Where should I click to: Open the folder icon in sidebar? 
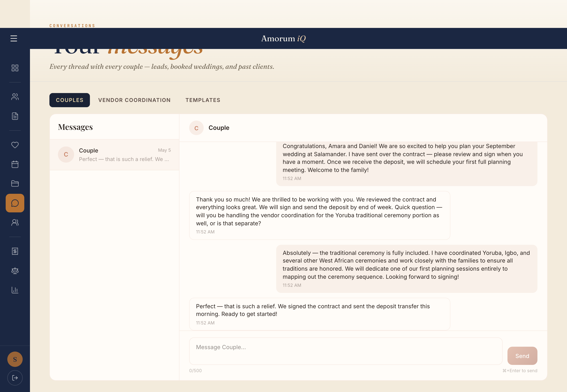click(15, 183)
